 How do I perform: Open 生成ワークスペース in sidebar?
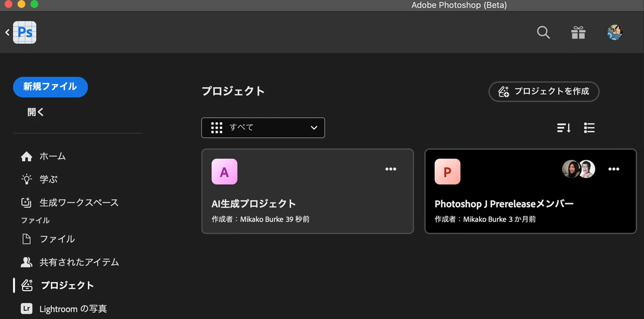point(70,203)
